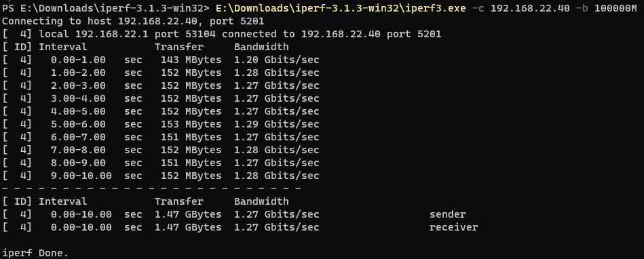
Task: Click the 9.00-10.00 sec interval row
Action: (x=161, y=176)
